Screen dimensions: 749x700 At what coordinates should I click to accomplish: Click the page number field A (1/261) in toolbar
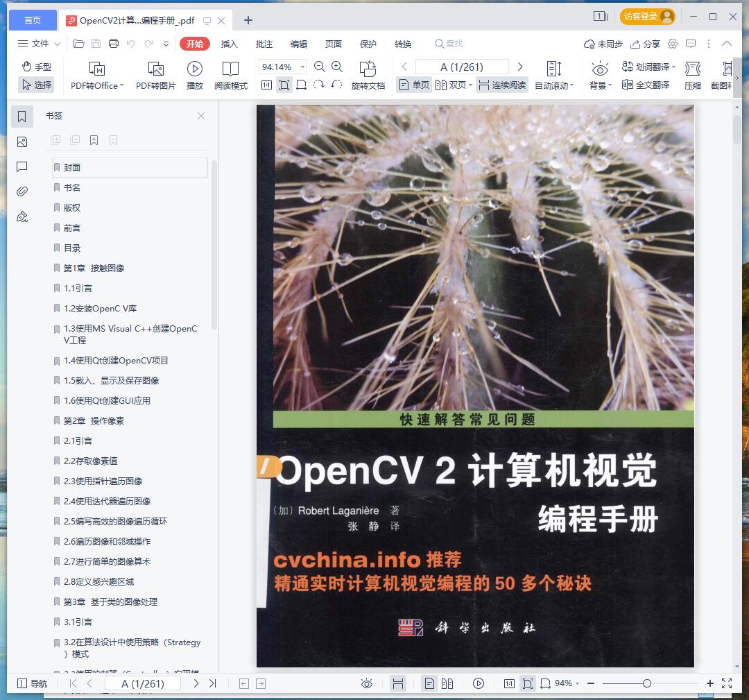coord(462,67)
